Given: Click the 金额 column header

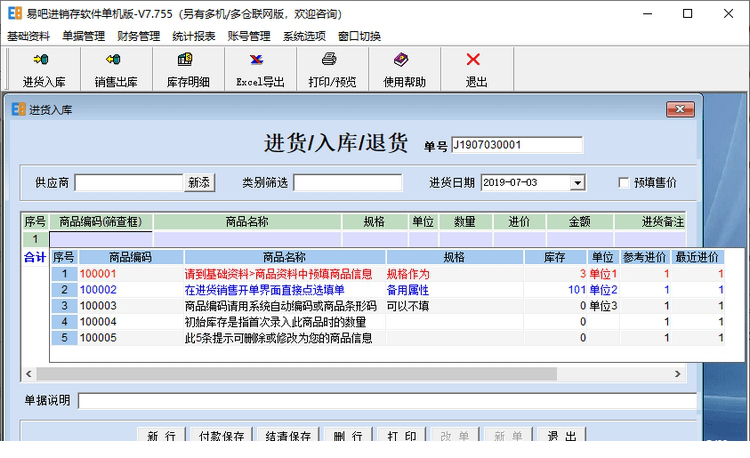Looking at the screenshot, I should (579, 222).
